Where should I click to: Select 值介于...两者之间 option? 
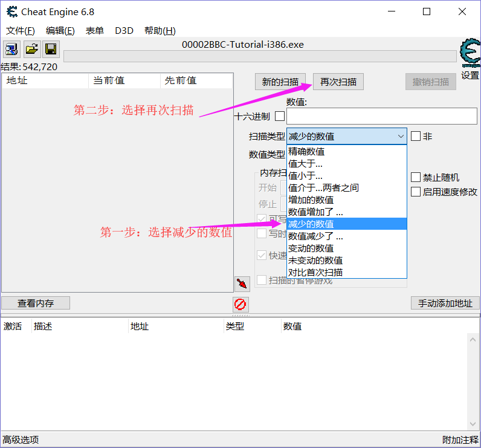tap(347, 188)
